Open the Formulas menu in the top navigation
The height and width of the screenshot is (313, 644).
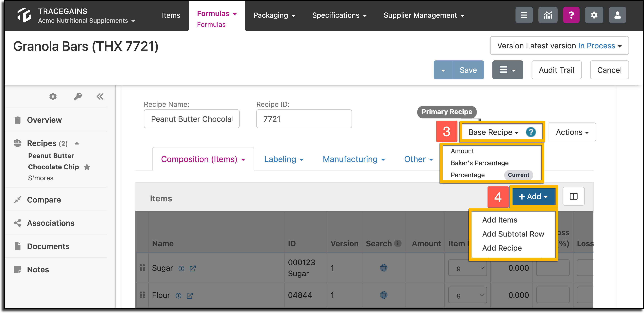pyautogui.click(x=217, y=13)
